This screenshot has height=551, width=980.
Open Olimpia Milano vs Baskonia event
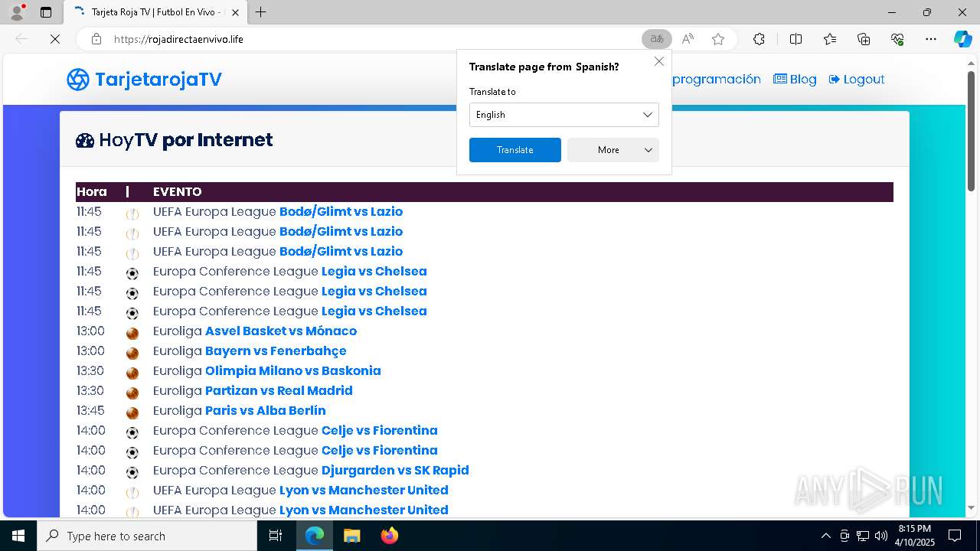coord(293,370)
